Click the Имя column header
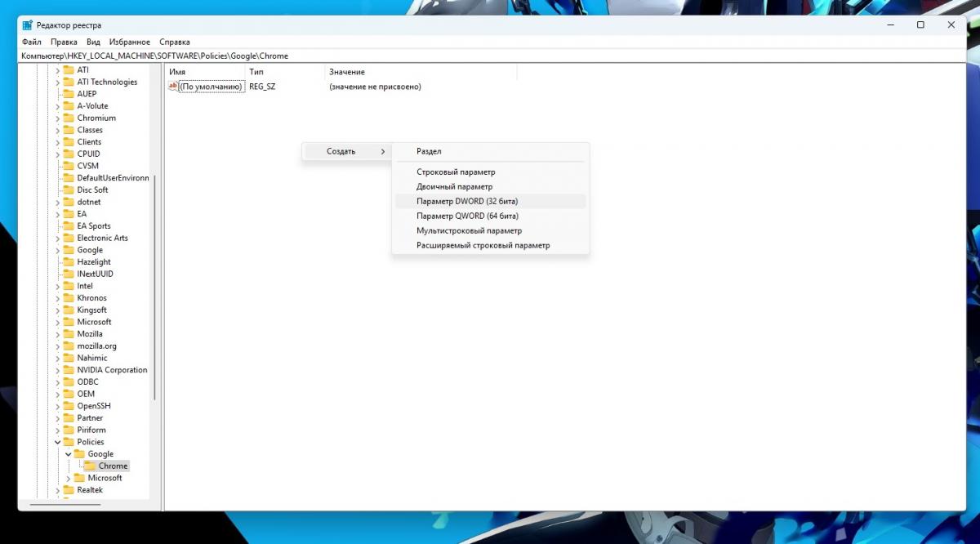Image resolution: width=980 pixels, height=544 pixels. (x=204, y=72)
